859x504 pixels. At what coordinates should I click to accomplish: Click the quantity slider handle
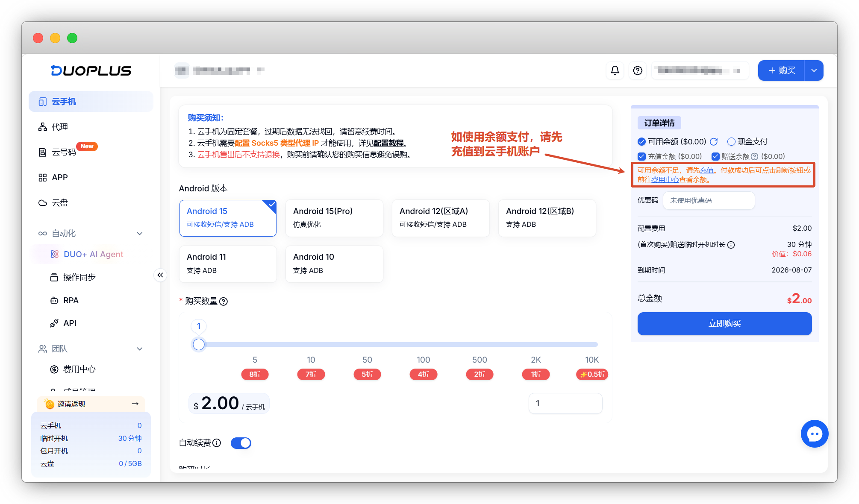pos(198,344)
